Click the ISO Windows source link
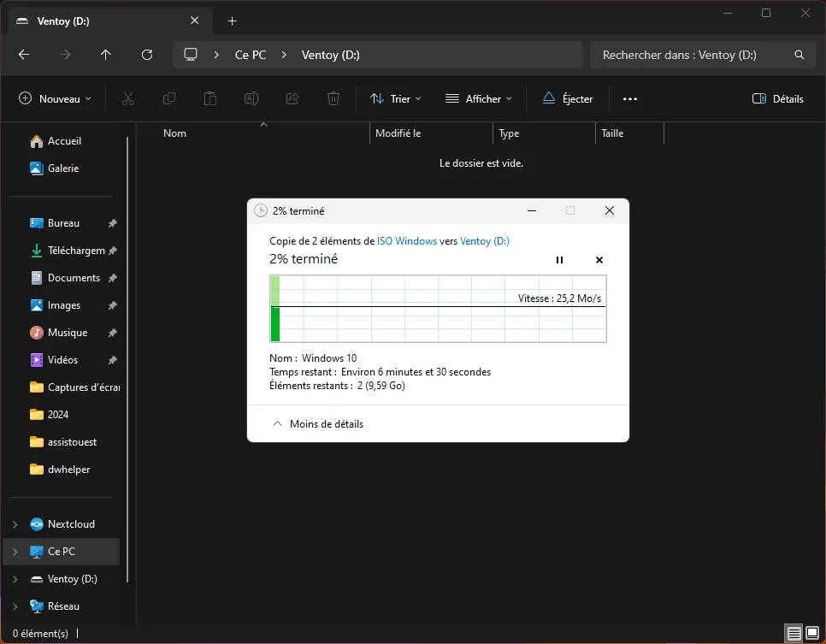The height and width of the screenshot is (644, 826). click(x=407, y=241)
